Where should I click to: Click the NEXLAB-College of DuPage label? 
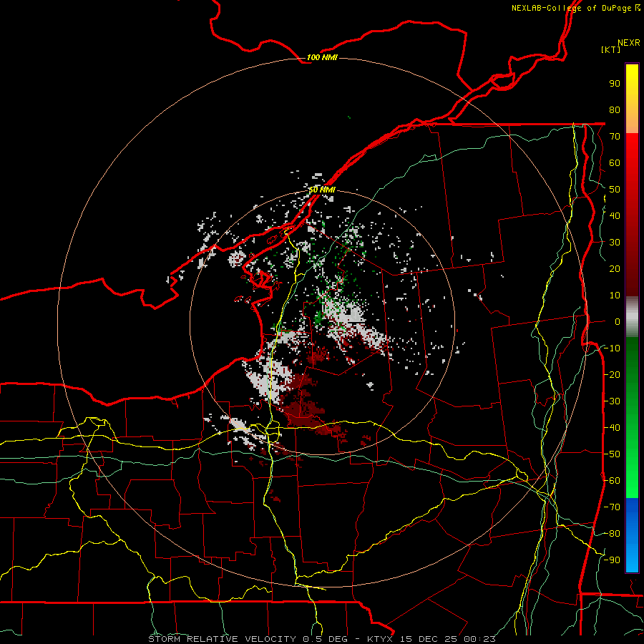(575, 8)
